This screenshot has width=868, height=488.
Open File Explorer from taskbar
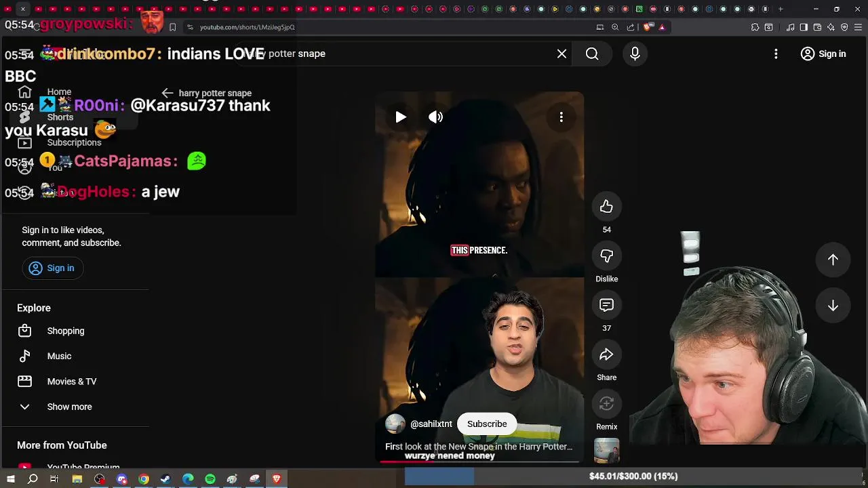click(77, 479)
